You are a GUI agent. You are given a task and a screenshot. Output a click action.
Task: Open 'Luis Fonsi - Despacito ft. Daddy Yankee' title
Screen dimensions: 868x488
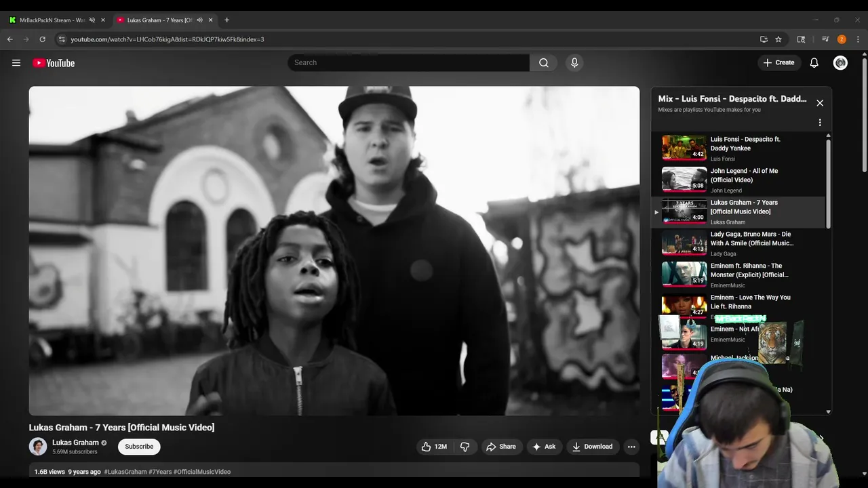pos(745,144)
